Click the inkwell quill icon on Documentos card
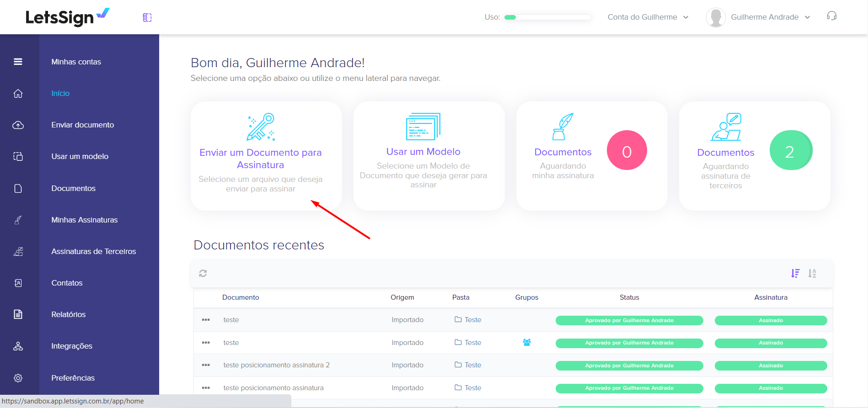The image size is (868, 408). click(x=563, y=127)
